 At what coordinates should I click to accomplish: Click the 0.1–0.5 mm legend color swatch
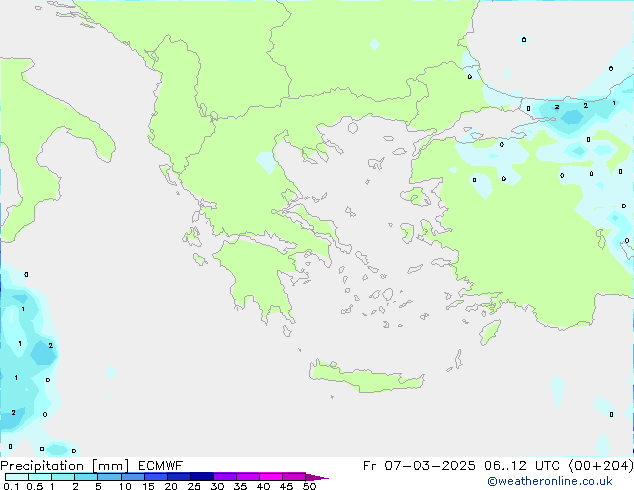[17, 477]
